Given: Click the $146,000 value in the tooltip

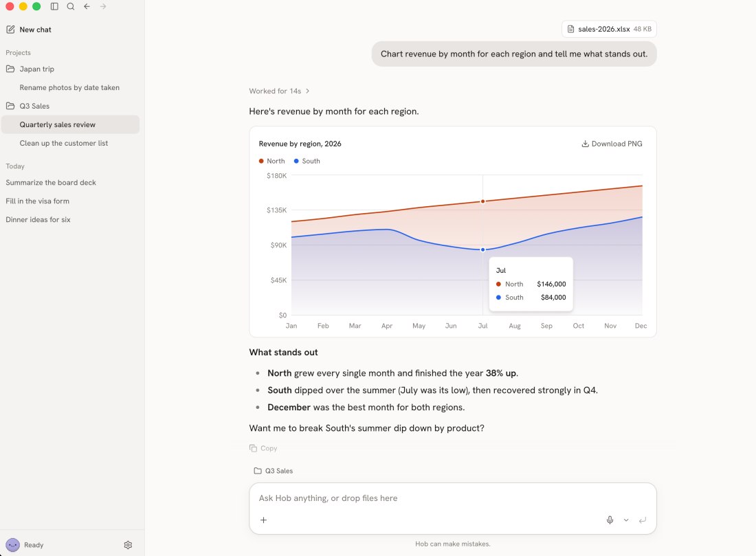Looking at the screenshot, I should click(x=552, y=284).
